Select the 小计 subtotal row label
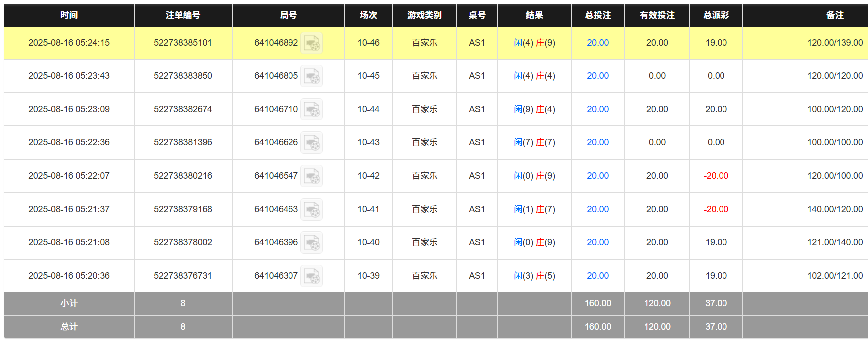Screen dimensions: 868x344 (69, 303)
